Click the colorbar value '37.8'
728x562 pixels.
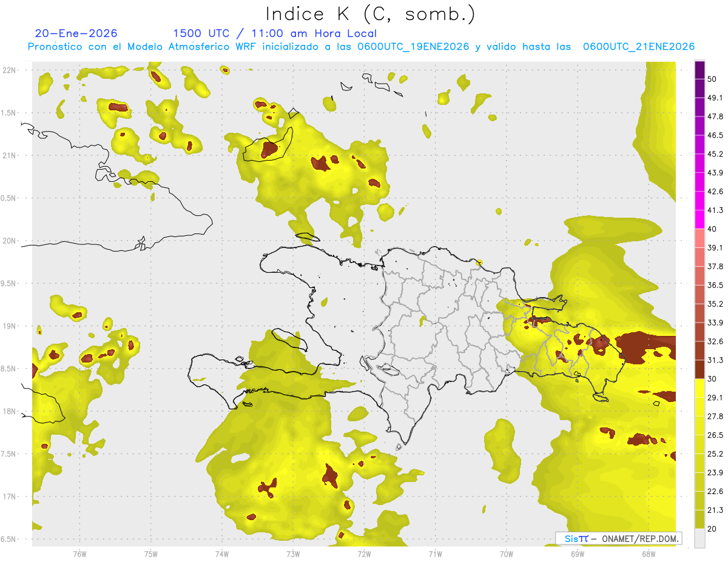pyautogui.click(x=715, y=267)
